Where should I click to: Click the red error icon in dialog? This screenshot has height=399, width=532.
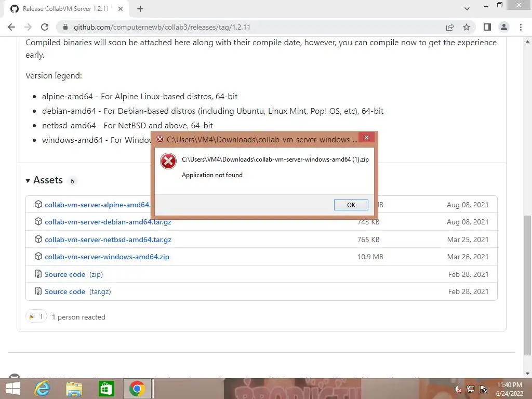click(x=168, y=161)
